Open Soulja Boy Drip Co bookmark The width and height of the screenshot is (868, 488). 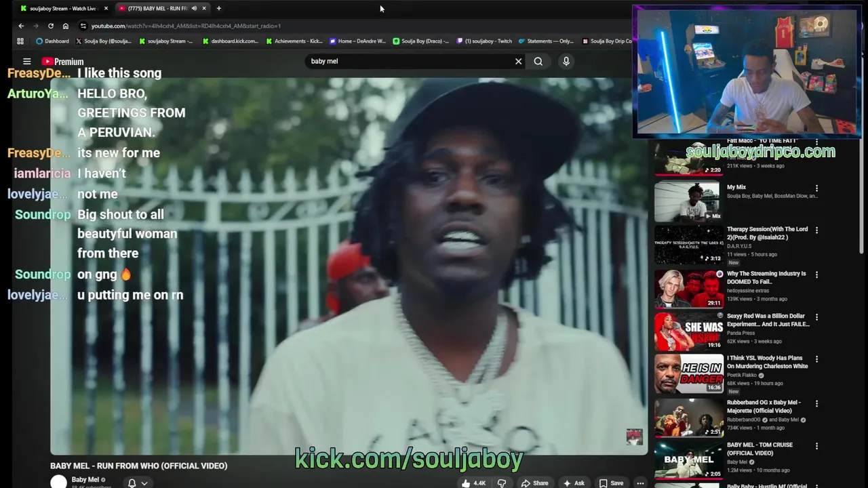[607, 41]
